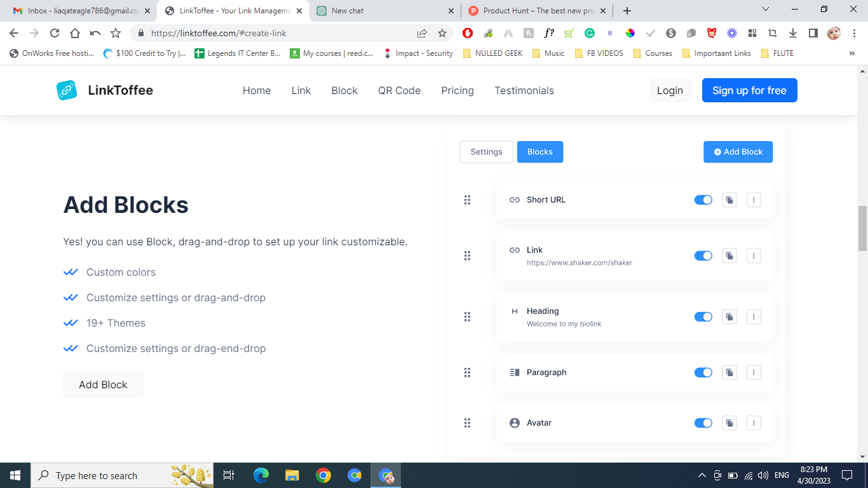Open QR Code nav item
Image resolution: width=868 pixels, height=488 pixels.
[399, 90]
